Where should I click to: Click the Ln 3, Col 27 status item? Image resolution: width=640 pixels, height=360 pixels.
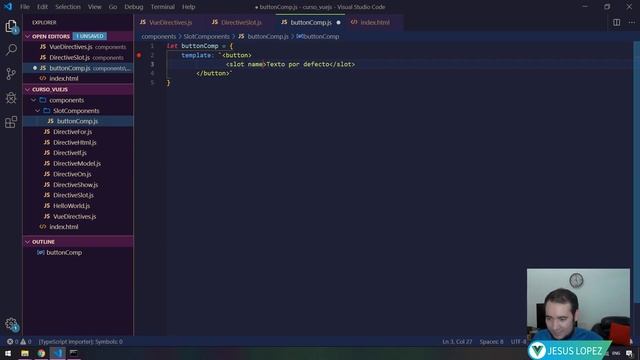(457, 342)
